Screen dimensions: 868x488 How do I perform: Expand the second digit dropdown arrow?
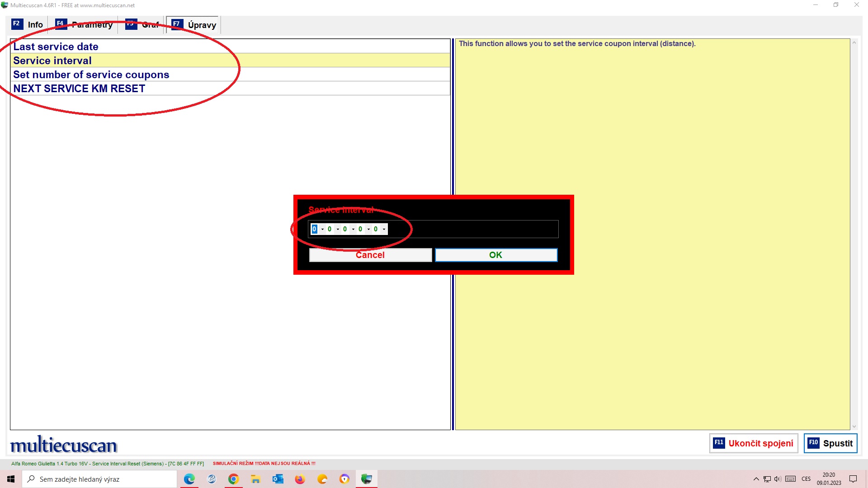[x=338, y=229]
